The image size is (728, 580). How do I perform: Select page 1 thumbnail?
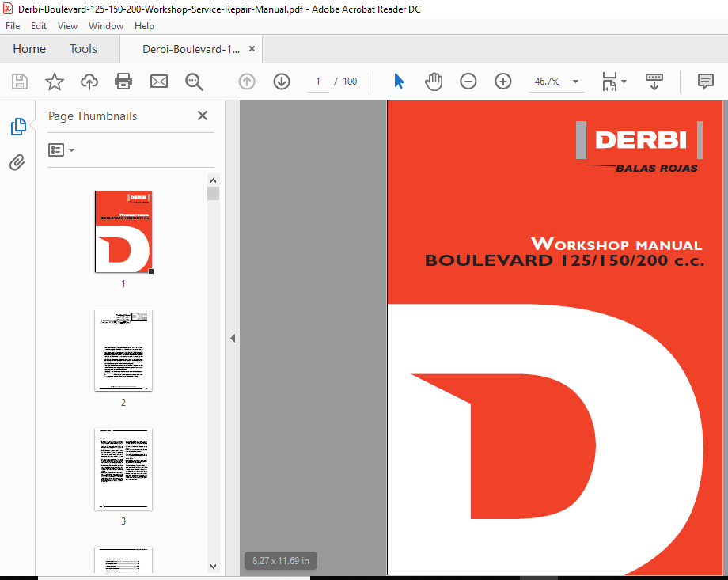click(123, 231)
